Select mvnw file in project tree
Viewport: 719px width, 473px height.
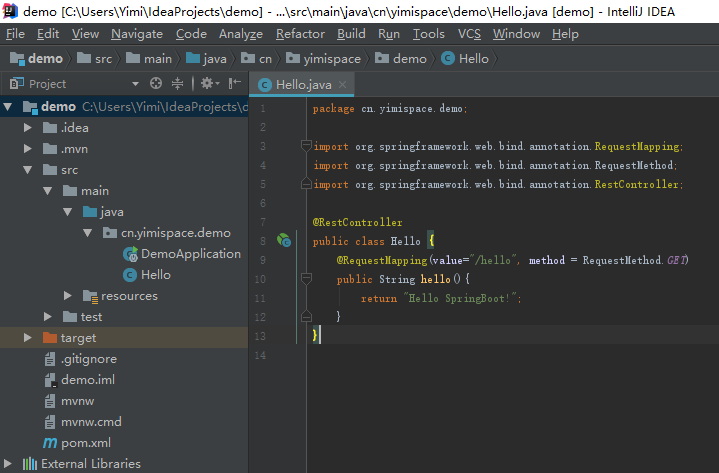(77, 401)
